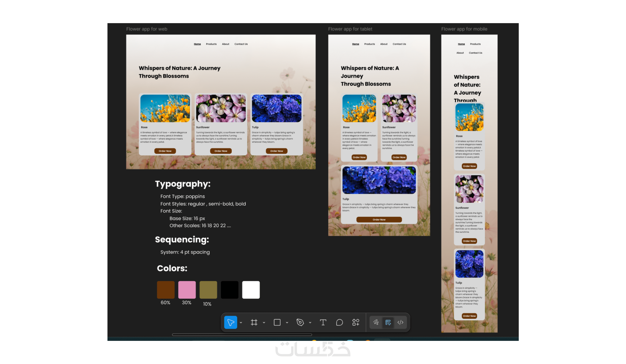Click Contact Us in tablet frame navigation
Image resolution: width=626 pixels, height=364 pixels.
399,44
